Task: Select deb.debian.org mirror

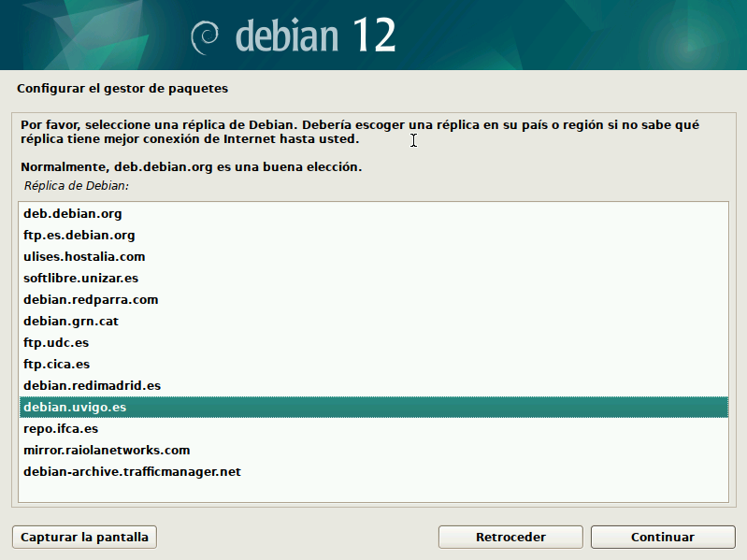Action: (x=73, y=214)
